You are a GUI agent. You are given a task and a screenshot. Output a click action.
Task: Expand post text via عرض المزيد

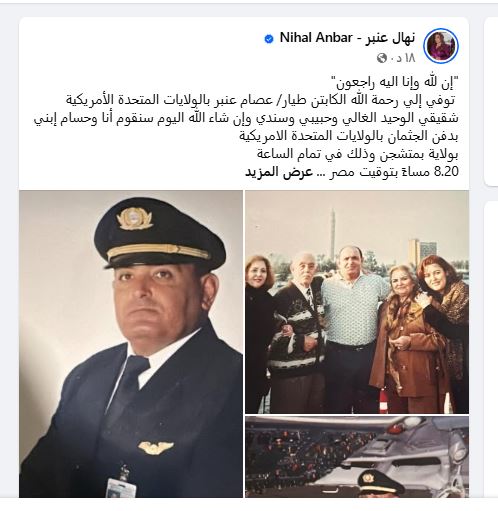tap(279, 172)
